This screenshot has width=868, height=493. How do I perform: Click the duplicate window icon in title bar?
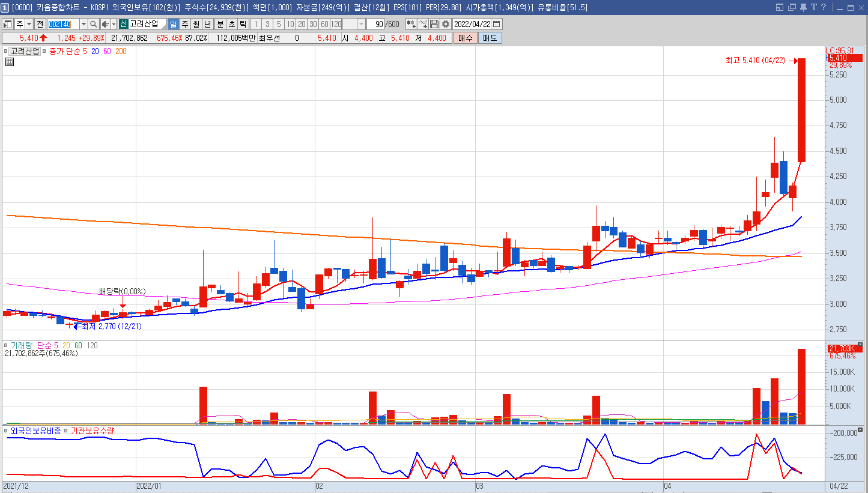click(x=791, y=7)
